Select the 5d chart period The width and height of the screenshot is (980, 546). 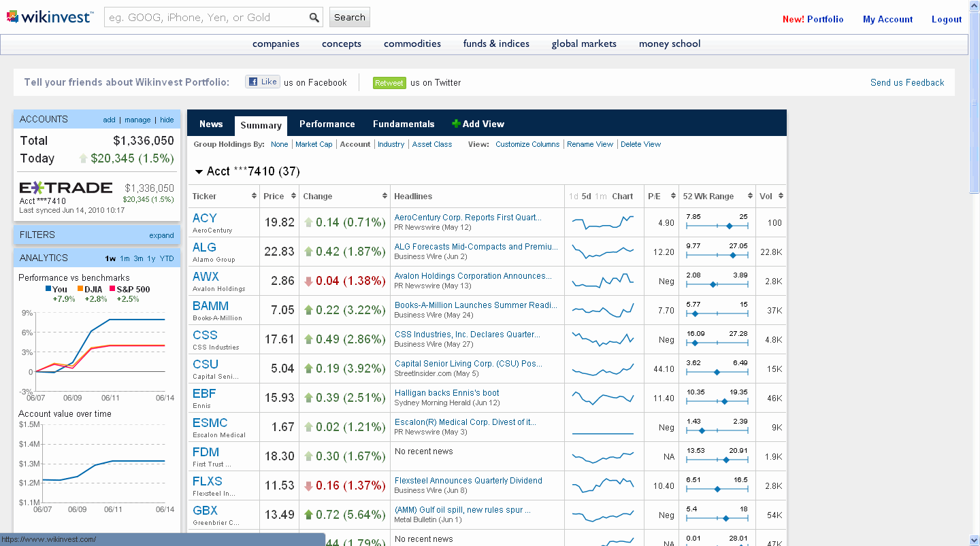[587, 197]
